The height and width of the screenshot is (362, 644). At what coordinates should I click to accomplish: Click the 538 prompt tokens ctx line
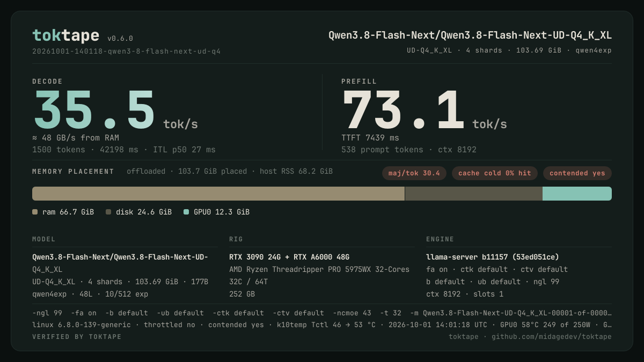(409, 150)
